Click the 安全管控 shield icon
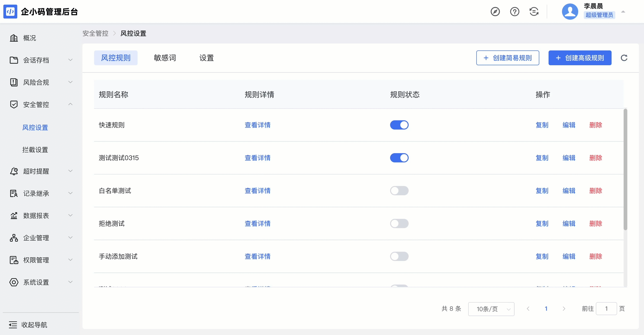Viewport: 644px width, 335px height. [14, 104]
